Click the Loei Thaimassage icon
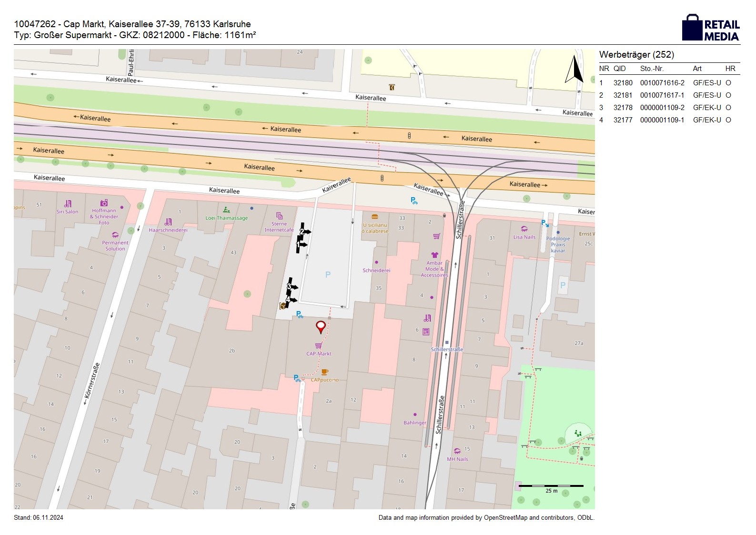Viewport: 756px width, 535px height. tap(226, 210)
